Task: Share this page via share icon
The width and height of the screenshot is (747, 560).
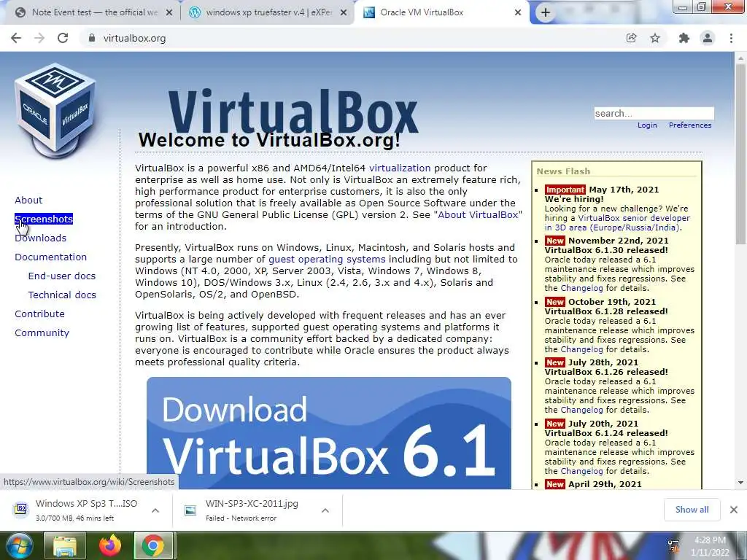Action: pyautogui.click(x=631, y=38)
